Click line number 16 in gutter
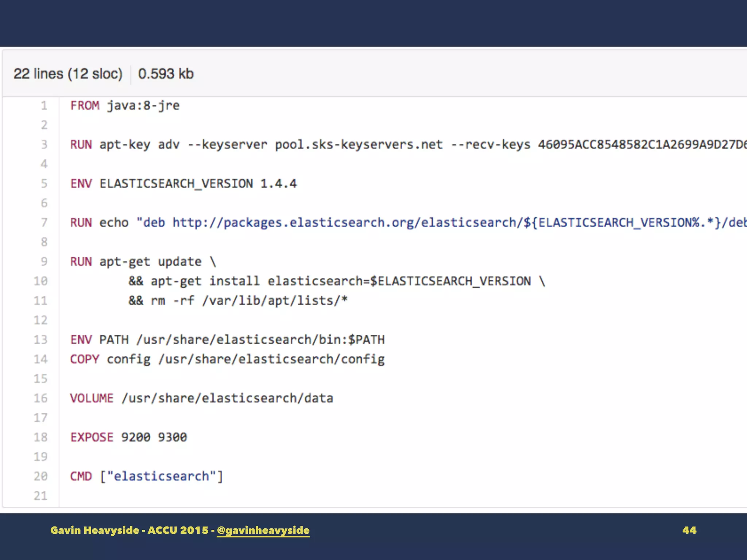The width and height of the screenshot is (747, 560). [40, 398]
